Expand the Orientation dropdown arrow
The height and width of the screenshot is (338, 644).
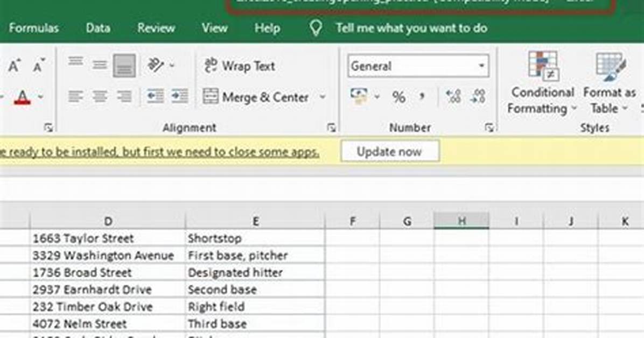point(172,66)
